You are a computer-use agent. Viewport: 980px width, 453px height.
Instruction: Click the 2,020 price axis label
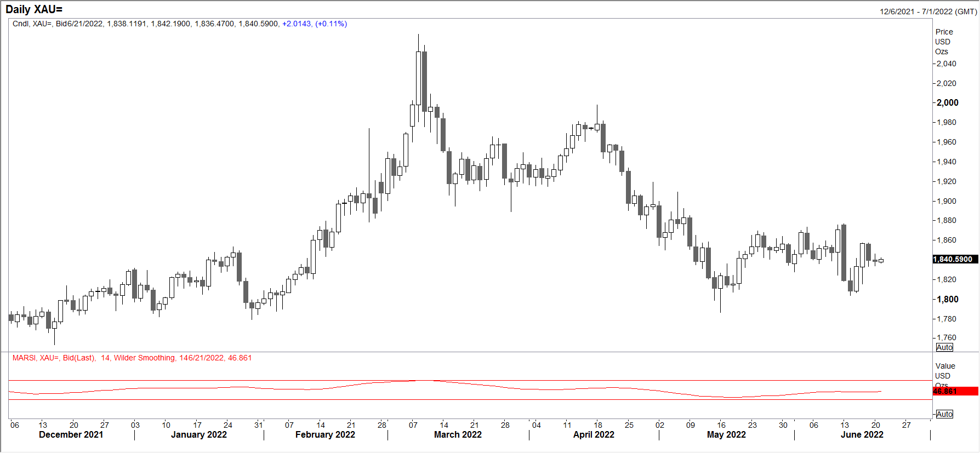[x=947, y=83]
